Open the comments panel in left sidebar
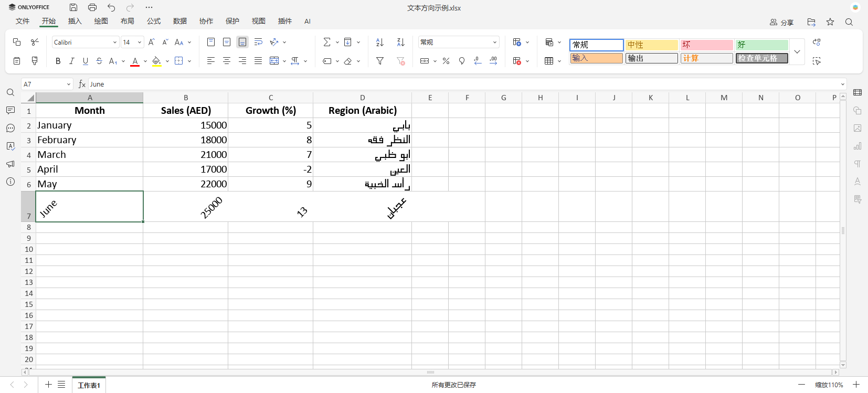The image size is (868, 393). (x=10, y=110)
